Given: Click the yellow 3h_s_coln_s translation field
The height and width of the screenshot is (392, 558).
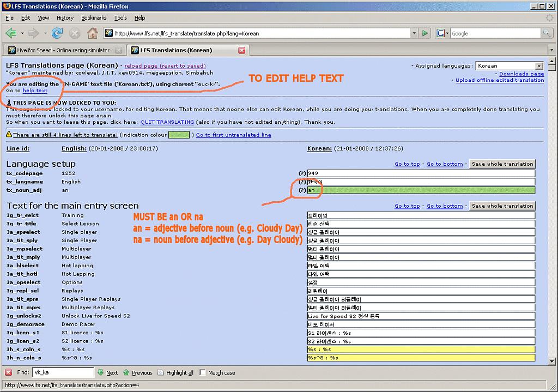Looking at the screenshot, I should pos(421,349).
